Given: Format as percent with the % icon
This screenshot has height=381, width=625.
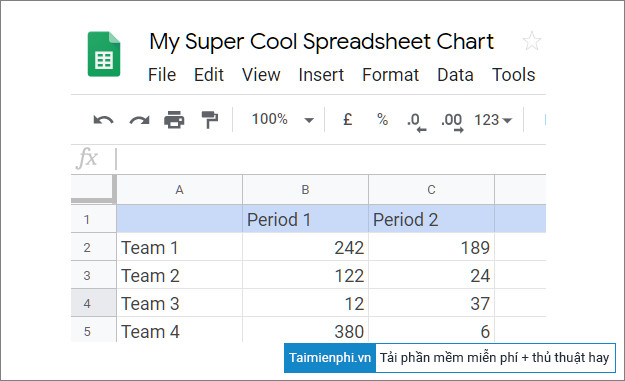Looking at the screenshot, I should click(383, 119).
